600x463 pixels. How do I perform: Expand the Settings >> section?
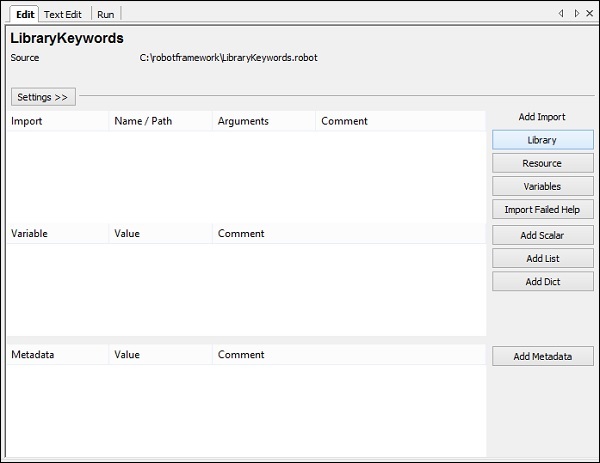pos(42,97)
